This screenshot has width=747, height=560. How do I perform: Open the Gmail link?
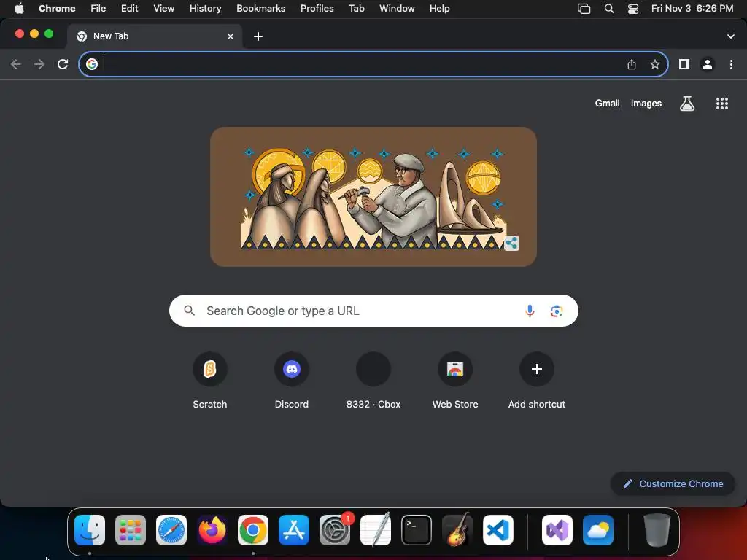pyautogui.click(x=608, y=104)
